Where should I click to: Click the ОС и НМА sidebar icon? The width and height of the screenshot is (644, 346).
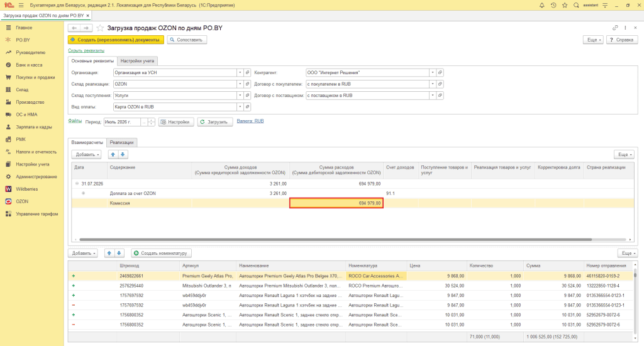click(x=8, y=114)
